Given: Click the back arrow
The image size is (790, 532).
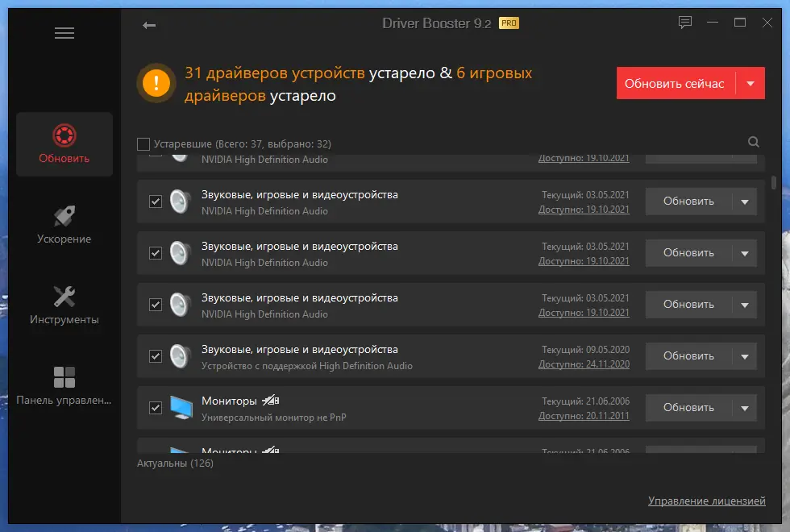Looking at the screenshot, I should (148, 25).
